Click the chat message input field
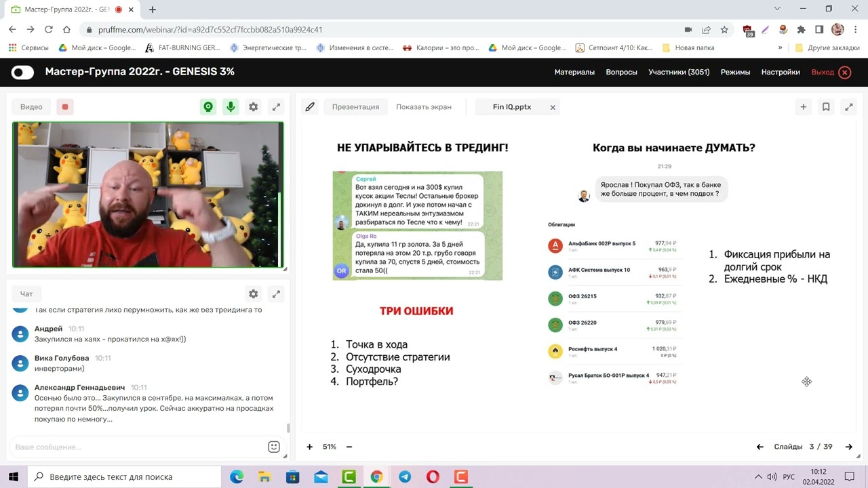The height and width of the screenshot is (488, 868). (x=136, y=447)
